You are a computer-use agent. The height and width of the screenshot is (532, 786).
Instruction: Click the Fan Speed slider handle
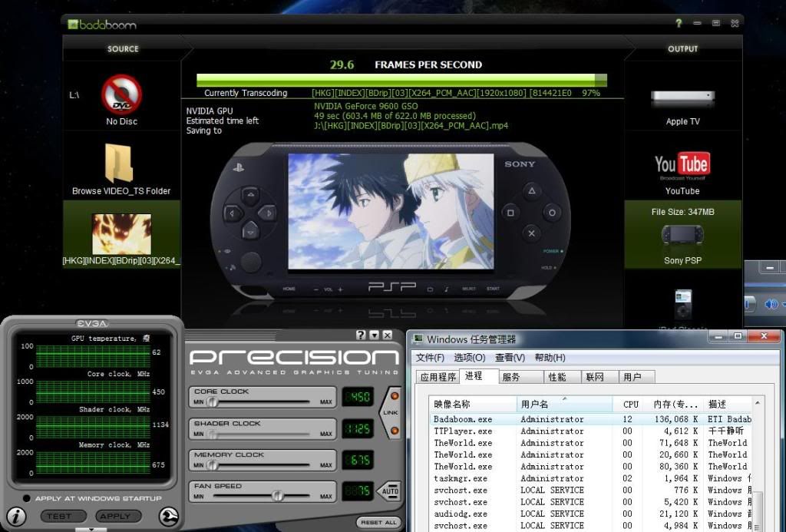(276, 496)
